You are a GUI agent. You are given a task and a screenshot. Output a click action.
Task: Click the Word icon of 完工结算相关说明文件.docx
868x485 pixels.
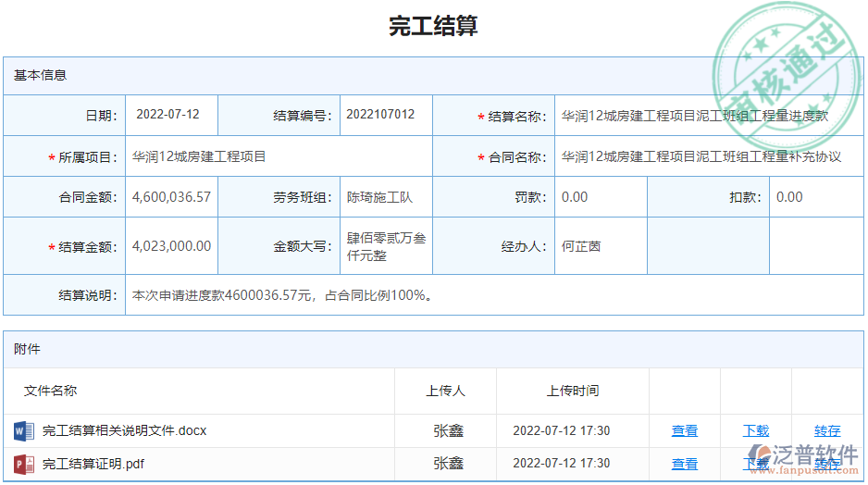24,430
